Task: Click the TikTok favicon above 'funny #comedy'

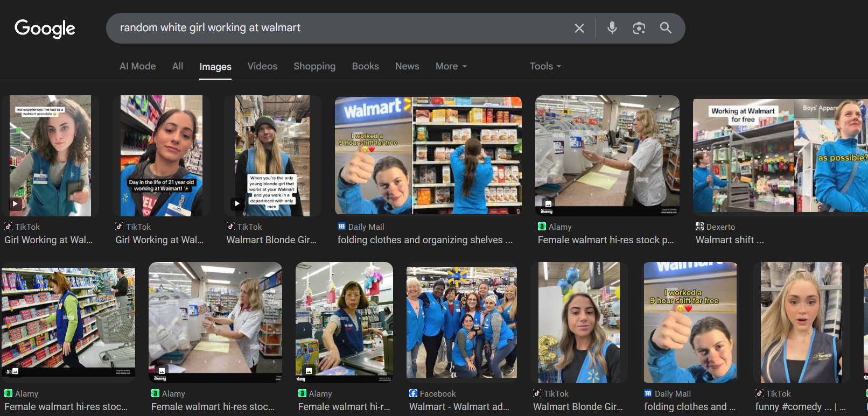Action: click(759, 393)
